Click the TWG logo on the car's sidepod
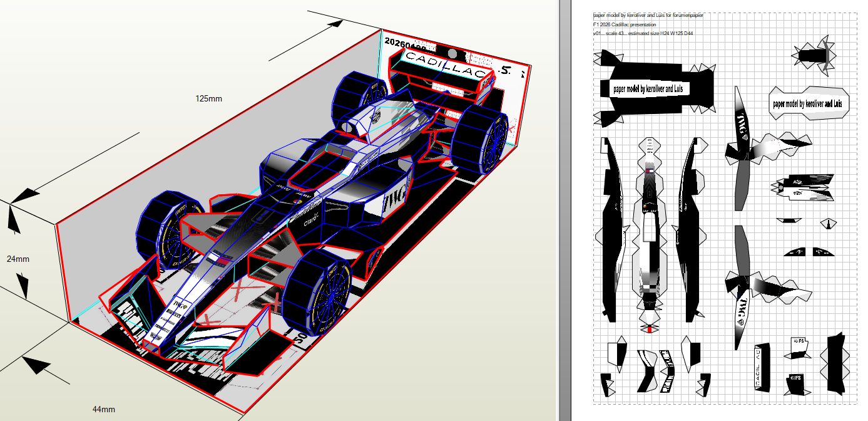868x421 pixels. click(392, 202)
